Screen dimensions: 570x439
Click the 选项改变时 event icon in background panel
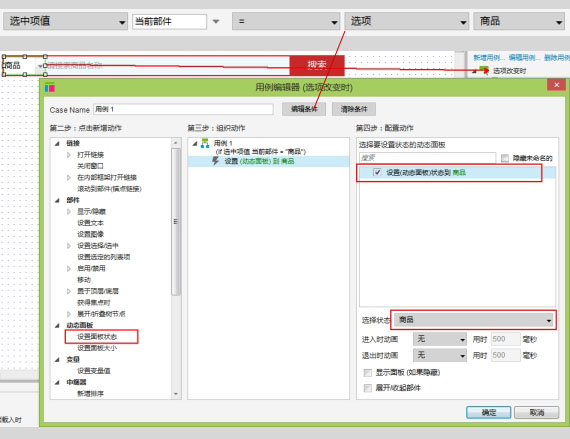pyautogui.click(x=484, y=70)
